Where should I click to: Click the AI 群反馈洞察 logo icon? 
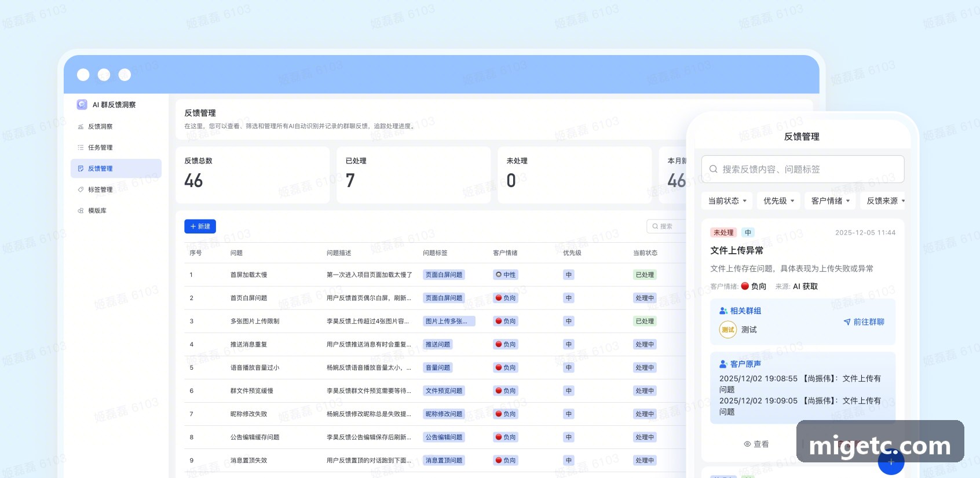(82, 104)
